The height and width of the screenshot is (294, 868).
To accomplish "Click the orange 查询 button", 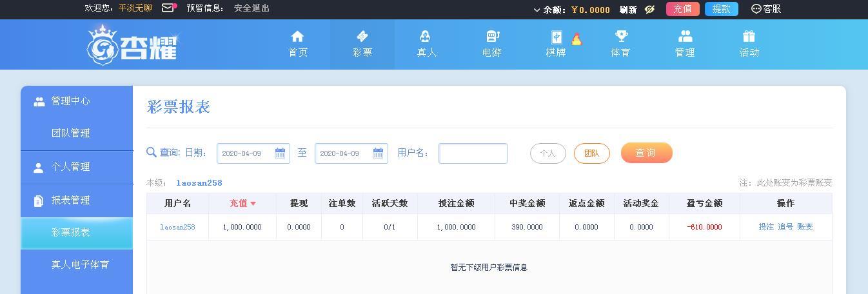I will pos(647,153).
